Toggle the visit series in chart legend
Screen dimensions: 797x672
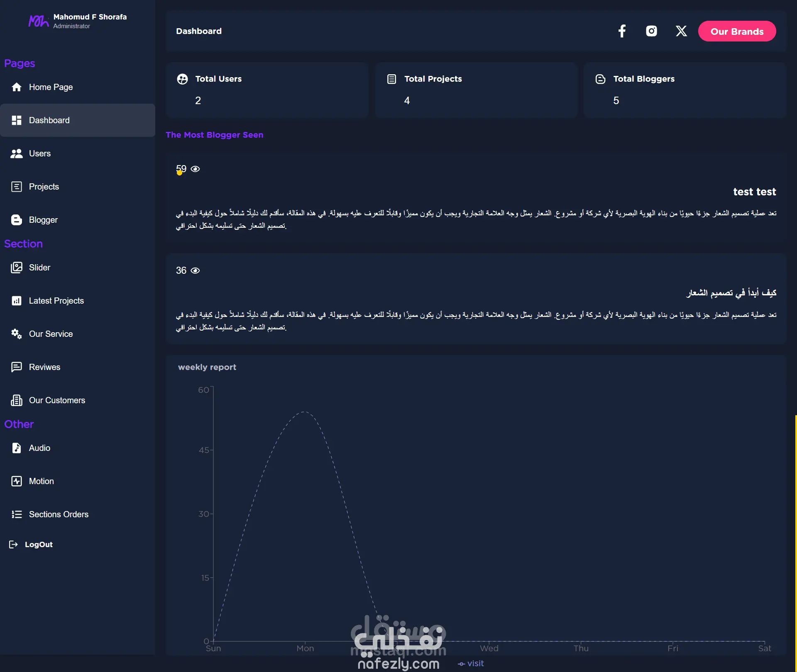point(471,663)
